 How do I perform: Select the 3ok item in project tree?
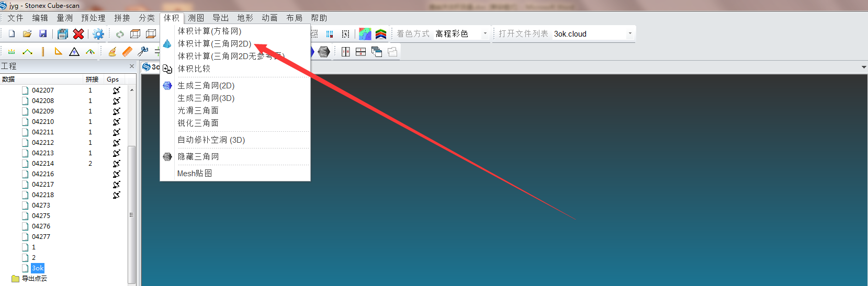(x=38, y=268)
